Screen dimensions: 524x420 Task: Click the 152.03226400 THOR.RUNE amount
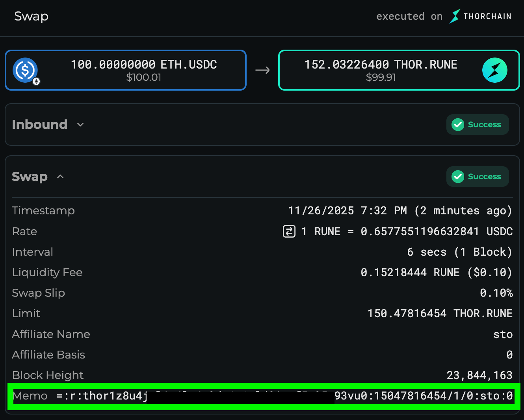click(x=381, y=65)
